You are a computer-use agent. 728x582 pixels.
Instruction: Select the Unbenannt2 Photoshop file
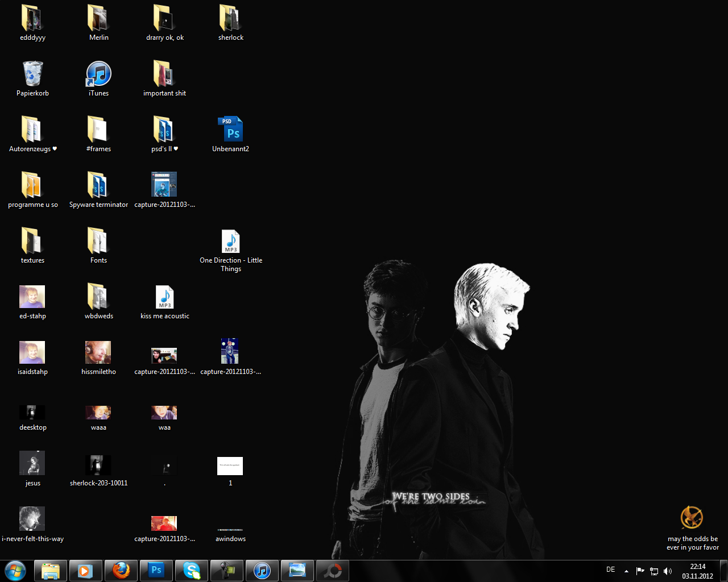pos(230,130)
